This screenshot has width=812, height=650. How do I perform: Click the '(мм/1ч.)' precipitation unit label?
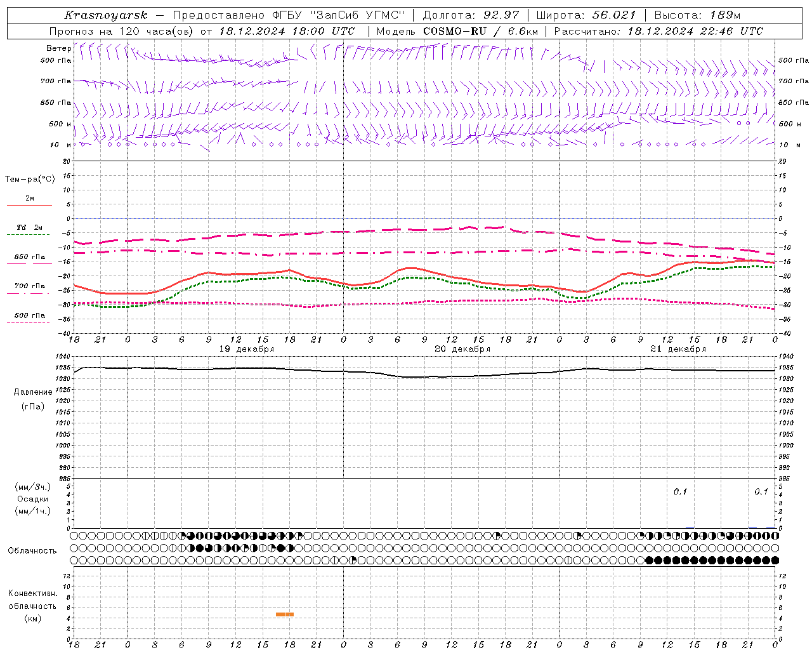point(33,511)
